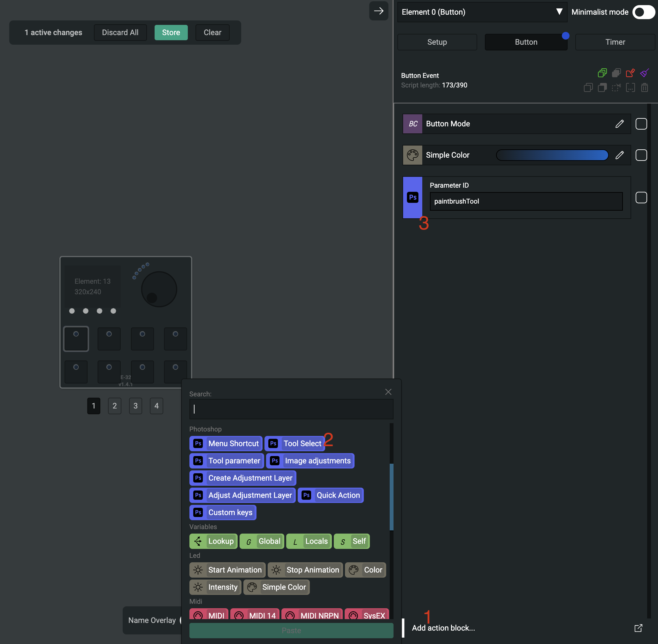The height and width of the screenshot is (644, 658).
Task: Check the Parameter ID block checkbox
Action: 641,198
